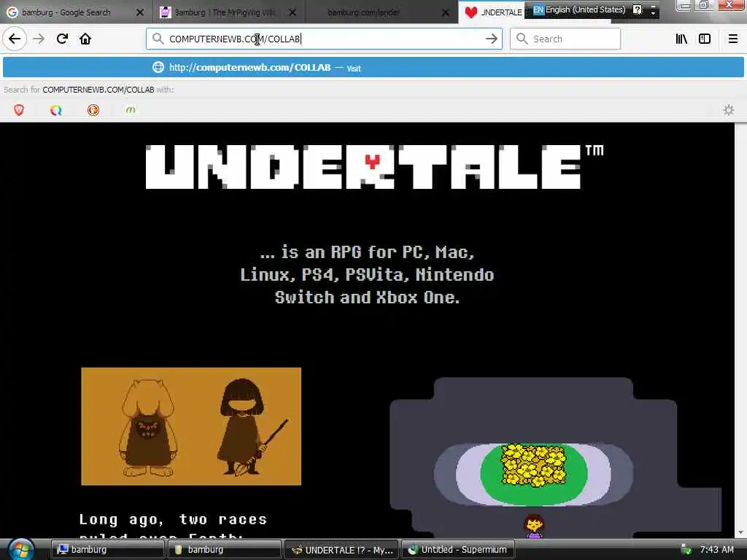Close the bamburg.com/lender tab
The image size is (747, 560).
pyautogui.click(x=446, y=12)
